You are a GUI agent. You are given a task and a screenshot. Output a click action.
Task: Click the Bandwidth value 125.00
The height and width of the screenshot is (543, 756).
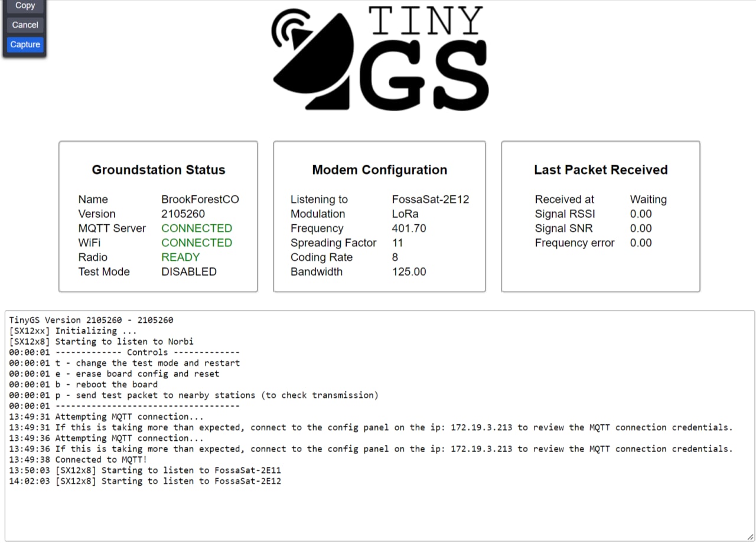[x=409, y=271]
